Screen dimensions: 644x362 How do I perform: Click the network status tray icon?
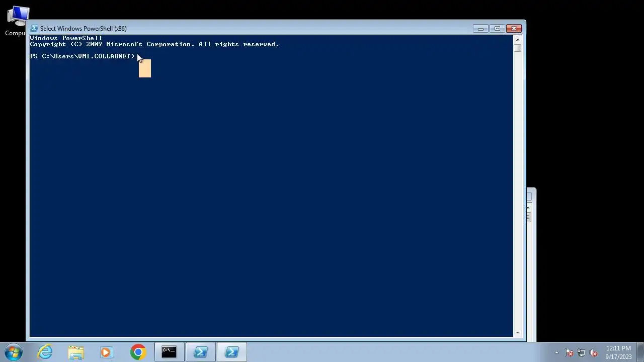pyautogui.click(x=581, y=352)
